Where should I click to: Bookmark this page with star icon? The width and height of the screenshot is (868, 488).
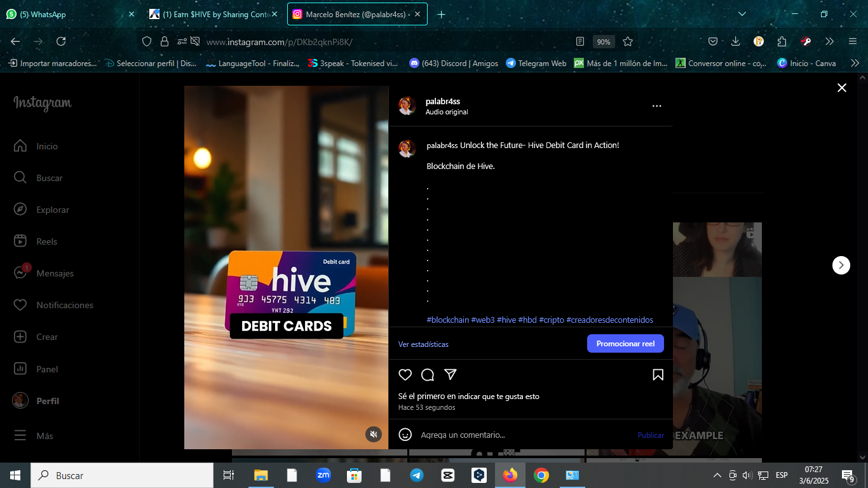(628, 41)
